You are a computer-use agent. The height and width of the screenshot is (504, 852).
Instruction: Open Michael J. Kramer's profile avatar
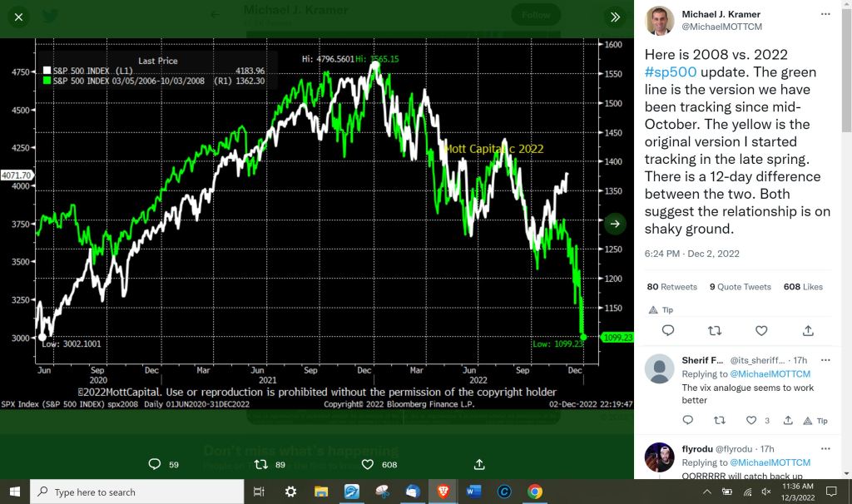pyautogui.click(x=661, y=21)
